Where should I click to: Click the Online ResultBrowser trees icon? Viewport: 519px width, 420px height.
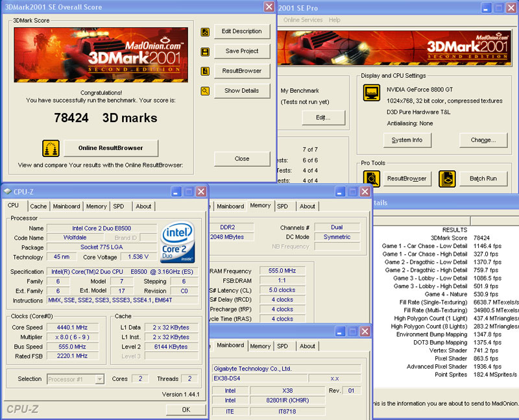(51, 149)
